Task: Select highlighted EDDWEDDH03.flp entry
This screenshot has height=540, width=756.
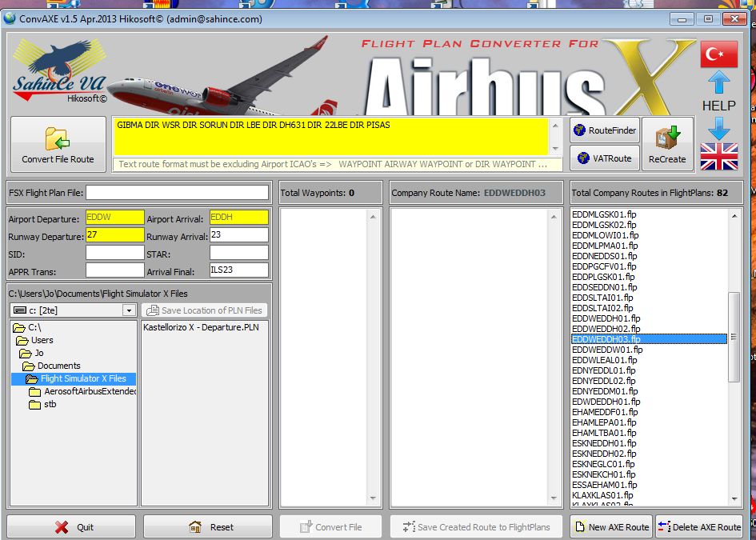Action: tap(649, 339)
